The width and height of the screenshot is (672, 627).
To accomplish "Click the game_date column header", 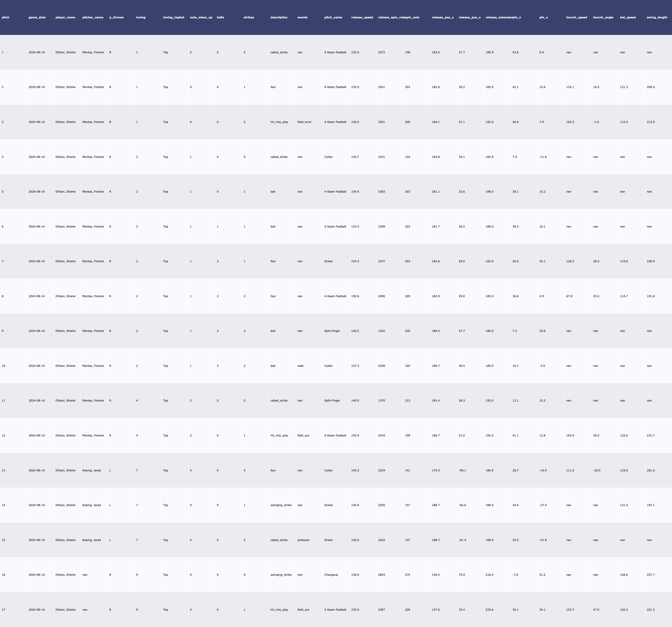I will [x=37, y=17].
